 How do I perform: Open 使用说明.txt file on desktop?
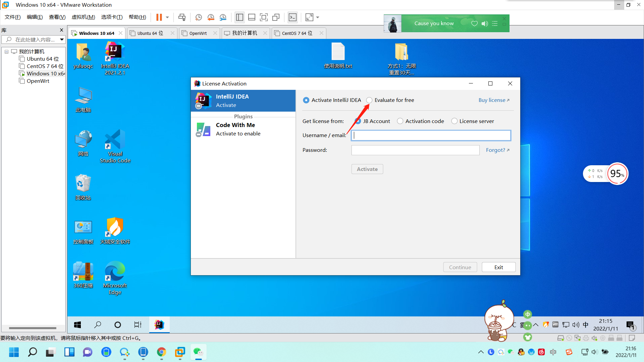(x=338, y=56)
